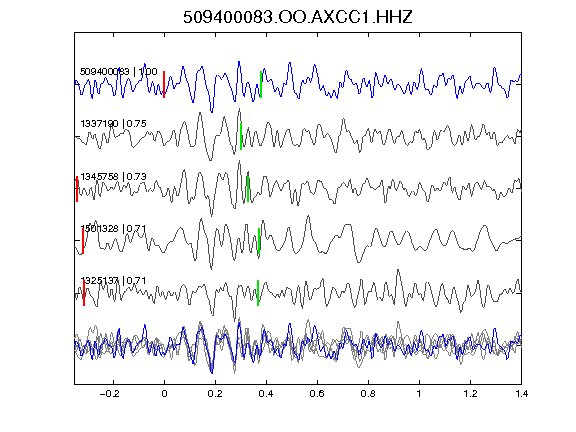Select the green marker on trace 1337190
The width and height of the screenshot is (576, 432).
tap(241, 136)
